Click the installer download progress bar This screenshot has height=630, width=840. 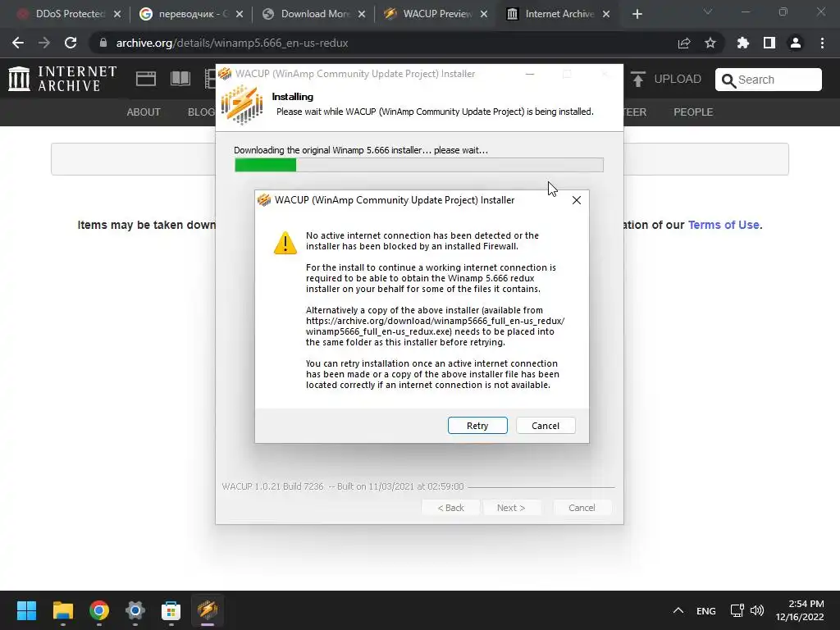point(419,165)
